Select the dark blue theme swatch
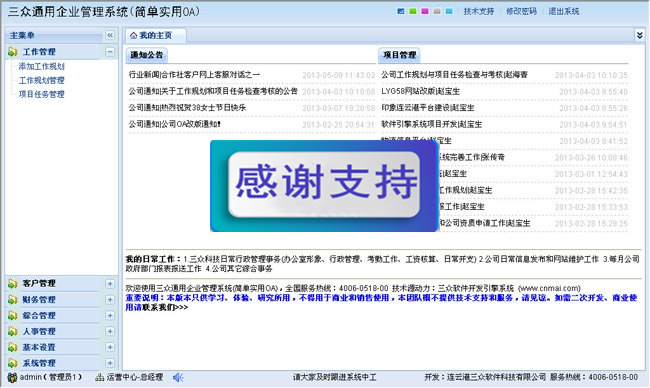 point(400,12)
